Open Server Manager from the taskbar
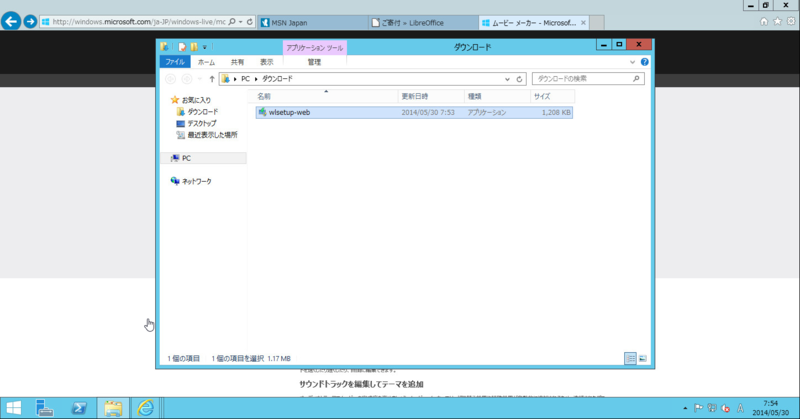The width and height of the screenshot is (800, 419). (x=45, y=408)
